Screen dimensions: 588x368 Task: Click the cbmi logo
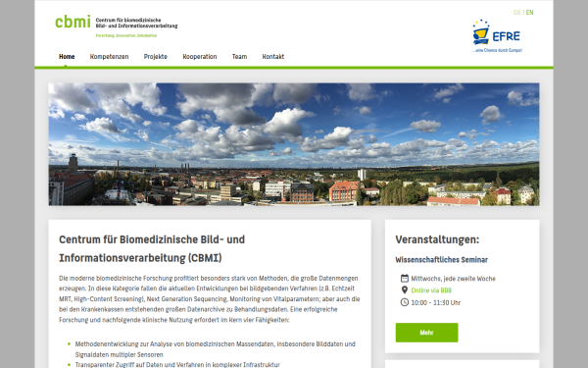point(73,22)
